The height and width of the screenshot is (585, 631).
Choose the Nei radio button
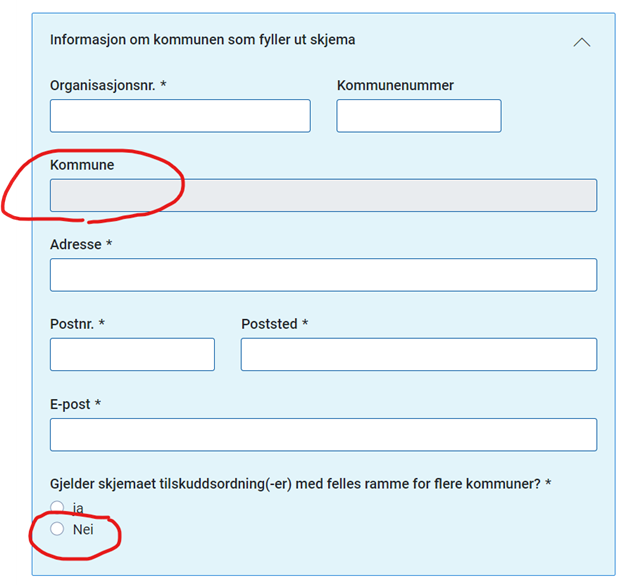[57, 529]
